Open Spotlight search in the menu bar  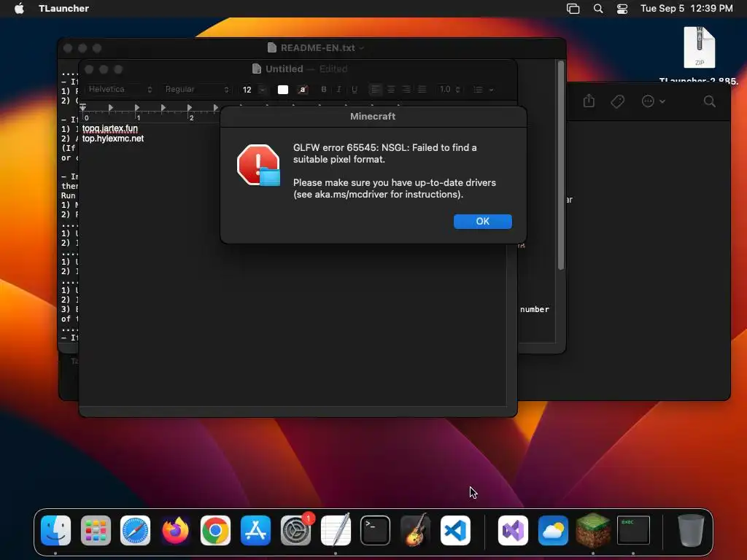click(x=598, y=8)
